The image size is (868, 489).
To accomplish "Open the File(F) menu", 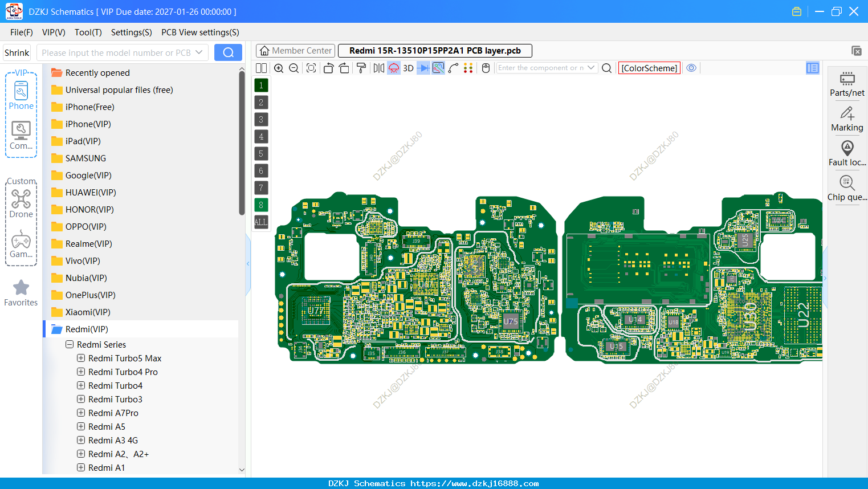I will (x=22, y=32).
